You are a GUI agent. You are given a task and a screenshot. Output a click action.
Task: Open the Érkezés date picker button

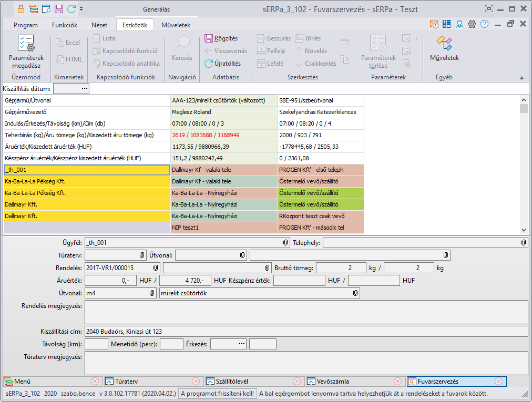[241, 344]
